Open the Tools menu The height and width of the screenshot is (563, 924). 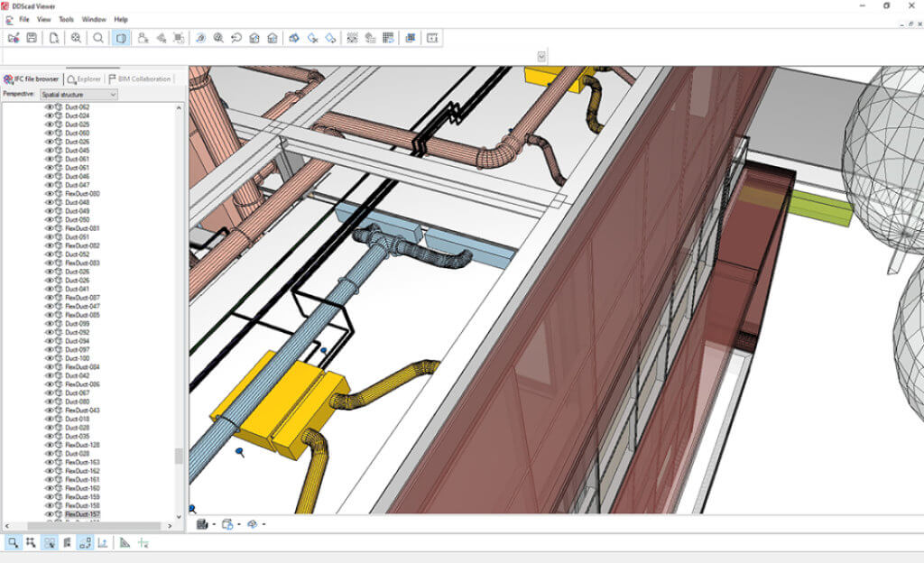(x=67, y=19)
